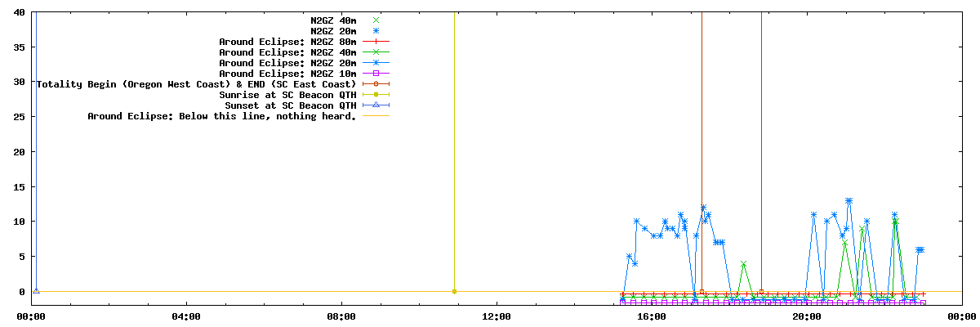Click the x-axis label 08:00
Image resolution: width=980 pixels, height=327 pixels.
341,316
